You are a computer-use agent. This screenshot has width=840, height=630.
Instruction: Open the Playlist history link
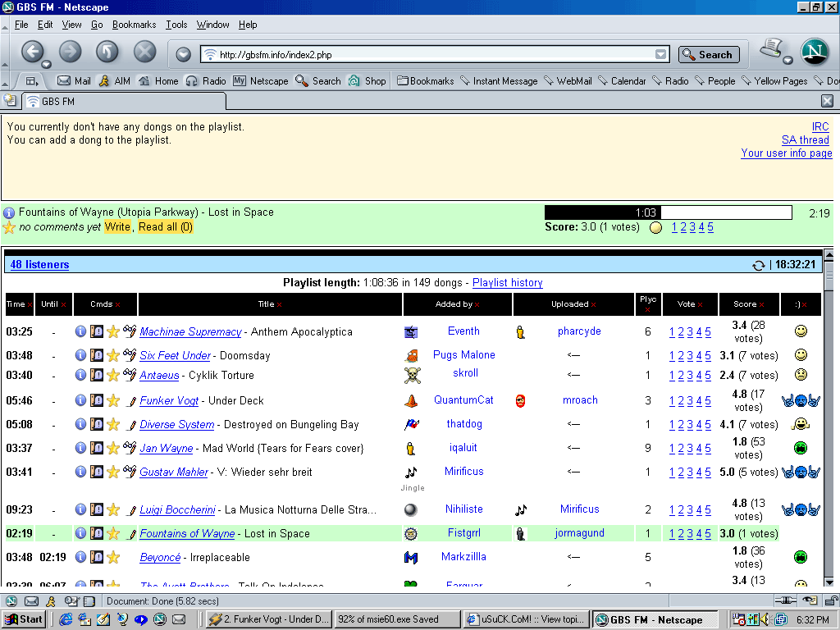coord(507,283)
